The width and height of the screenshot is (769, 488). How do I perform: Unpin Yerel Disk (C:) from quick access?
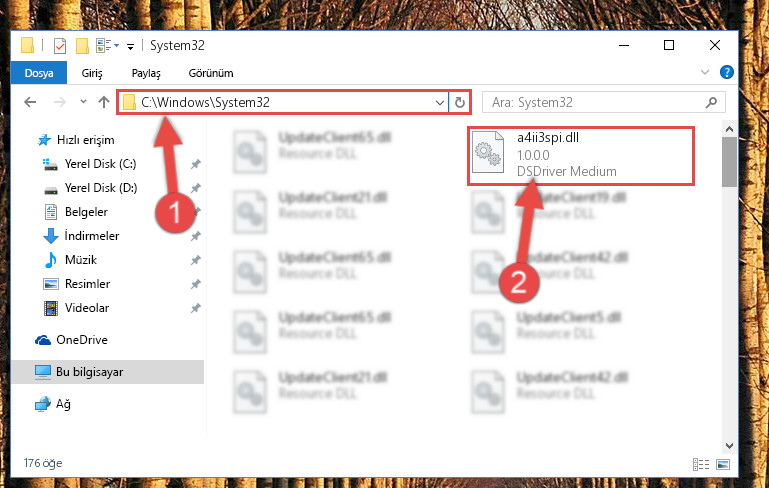(196, 164)
